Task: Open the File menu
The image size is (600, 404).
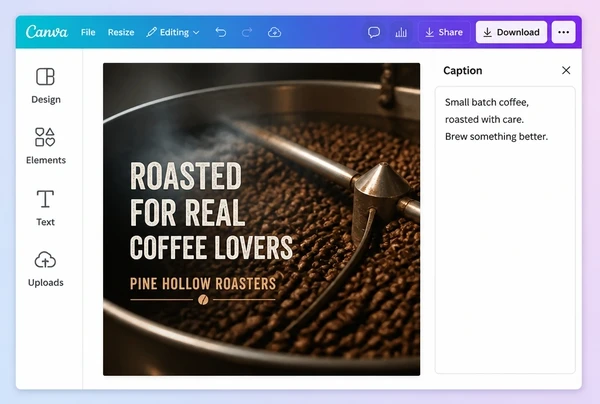Action: click(88, 32)
